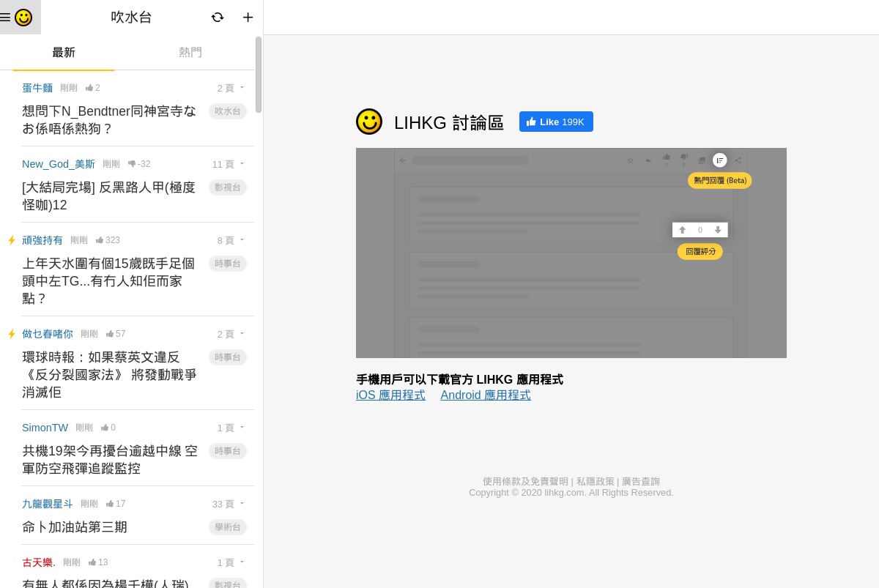Click the thumbs-down icon showing -32
The image size is (879, 588).
pyautogui.click(x=132, y=164)
